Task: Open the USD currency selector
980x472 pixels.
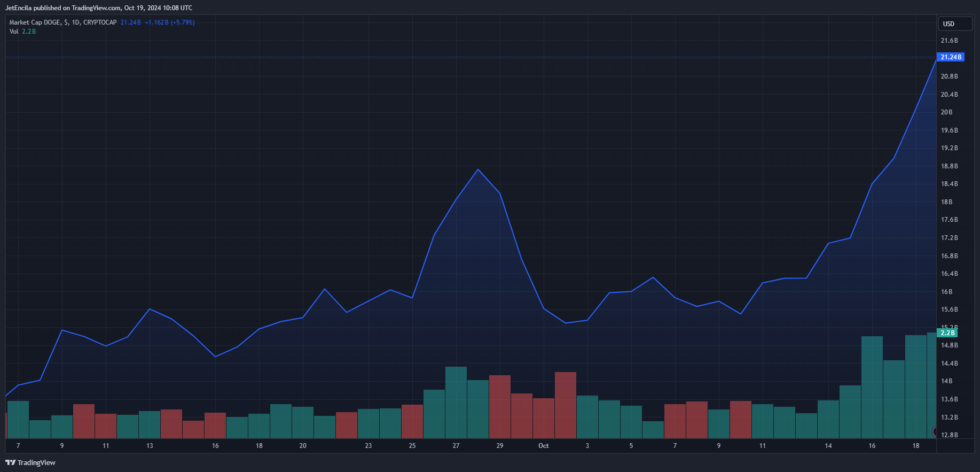Action: click(x=955, y=24)
